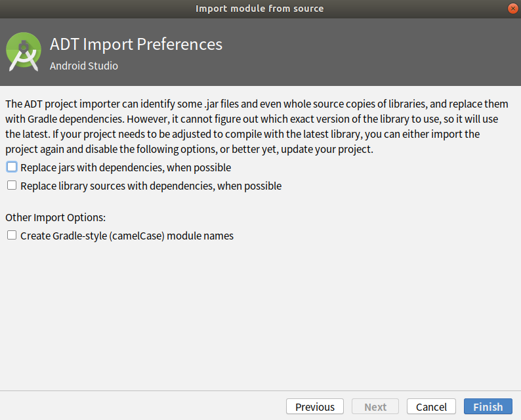Click the "Create Gradle-style (camelCase) module names" label
The image size is (521, 420).
pyautogui.click(x=127, y=236)
